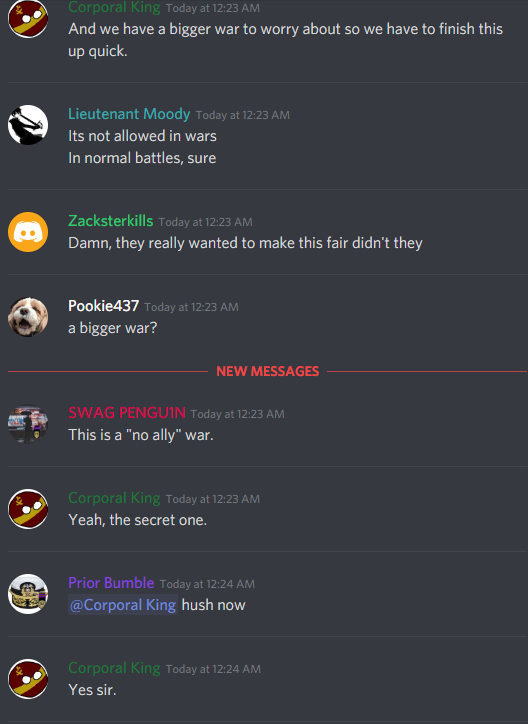Click Corporal King's avatar at top message

[x=28, y=18]
